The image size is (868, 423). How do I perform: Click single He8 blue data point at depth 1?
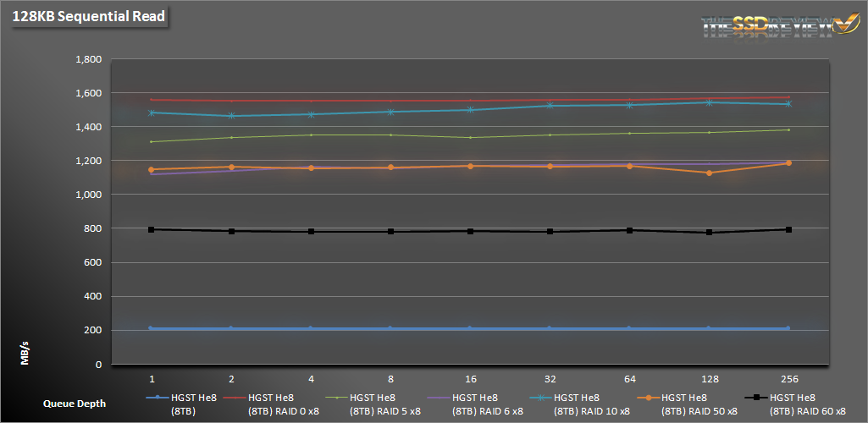pyautogui.click(x=151, y=328)
